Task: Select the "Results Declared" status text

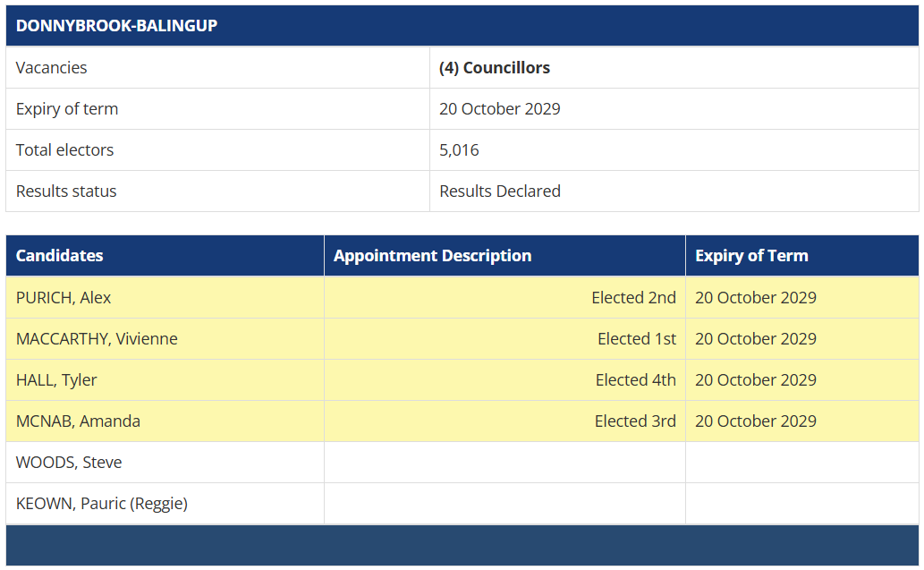Action: pos(500,191)
